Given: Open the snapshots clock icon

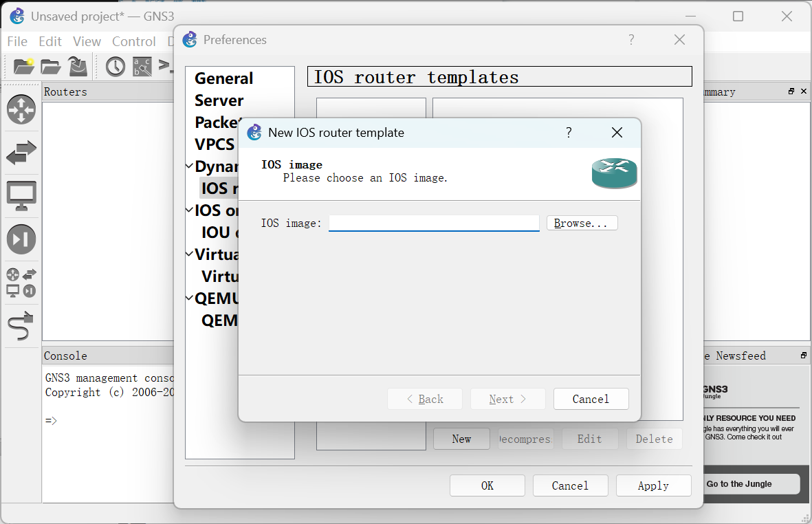Looking at the screenshot, I should click(116, 67).
